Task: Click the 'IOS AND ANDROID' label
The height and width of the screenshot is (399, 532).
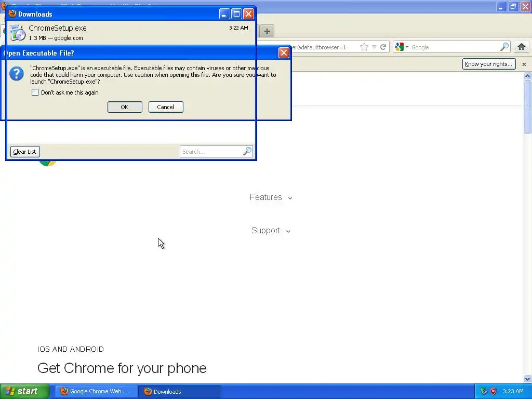Action: [x=71, y=349]
